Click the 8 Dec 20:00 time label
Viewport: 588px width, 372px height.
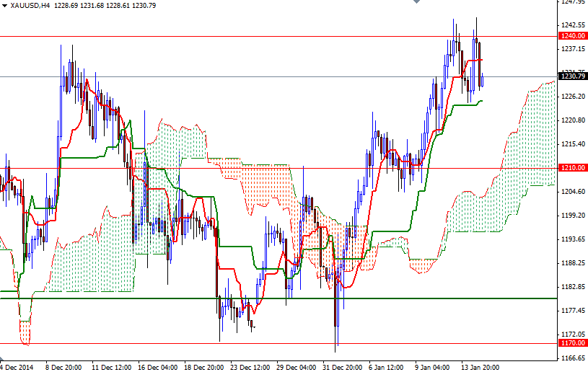(x=63, y=366)
